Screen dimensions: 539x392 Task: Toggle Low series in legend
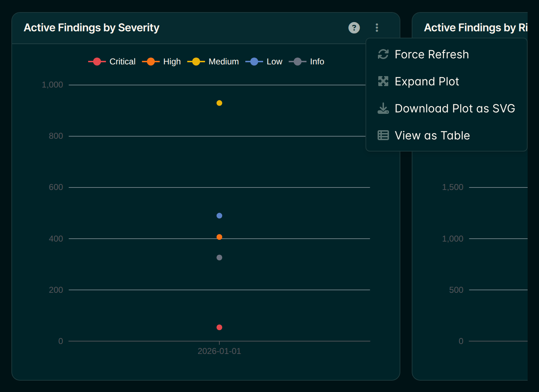point(264,62)
